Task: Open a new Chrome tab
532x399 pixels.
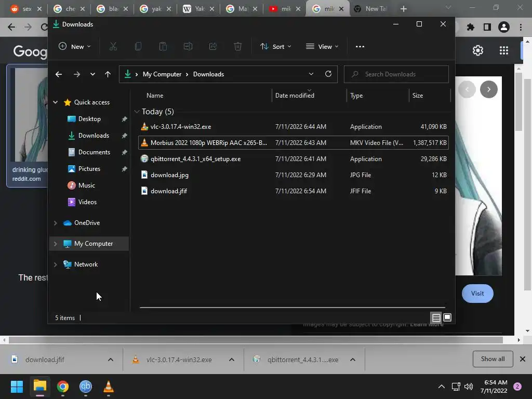Action: point(403,9)
